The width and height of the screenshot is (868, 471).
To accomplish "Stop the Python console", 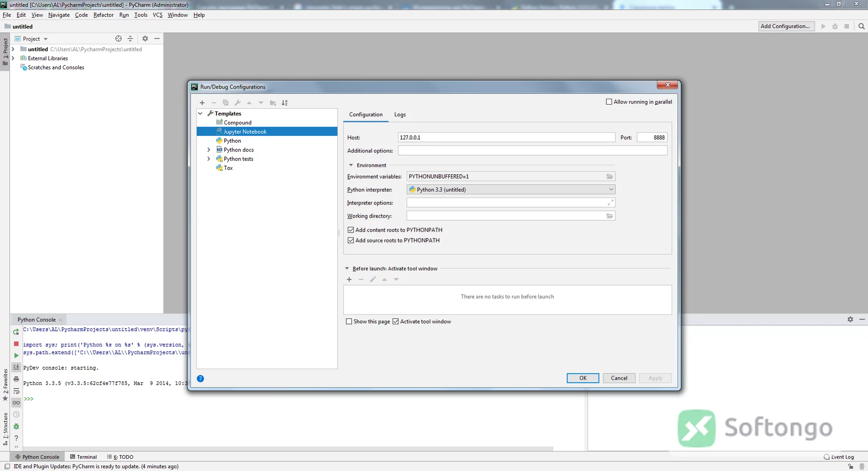I will coord(16,344).
